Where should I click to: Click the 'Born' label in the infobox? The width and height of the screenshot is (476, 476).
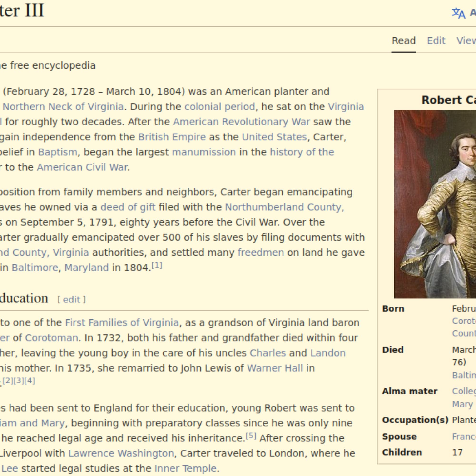click(393, 308)
